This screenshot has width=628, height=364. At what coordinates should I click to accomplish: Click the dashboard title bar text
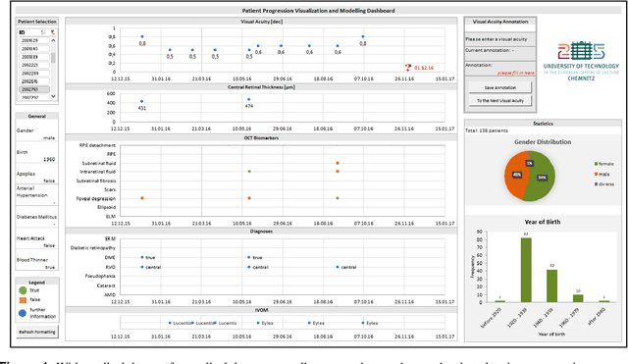click(318, 11)
